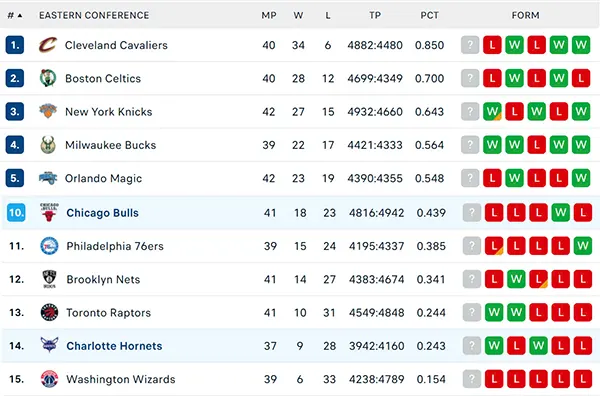The height and width of the screenshot is (396, 600).
Task: Select the TP column header
Action: pyautogui.click(x=375, y=15)
